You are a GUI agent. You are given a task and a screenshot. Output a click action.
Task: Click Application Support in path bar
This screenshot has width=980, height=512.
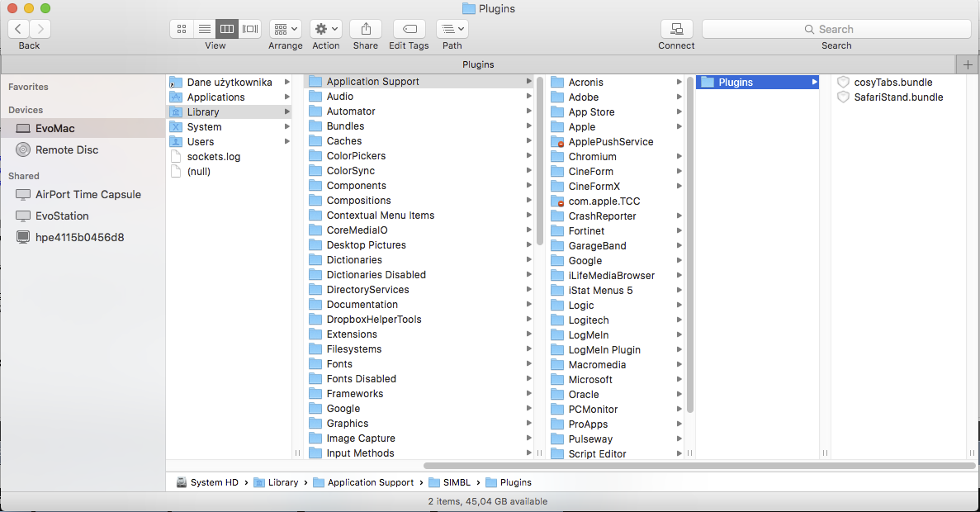(x=370, y=482)
